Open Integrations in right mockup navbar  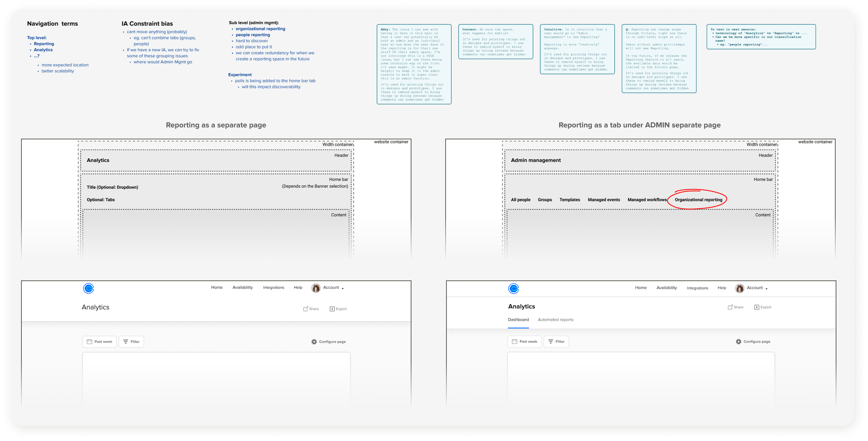[x=698, y=288]
